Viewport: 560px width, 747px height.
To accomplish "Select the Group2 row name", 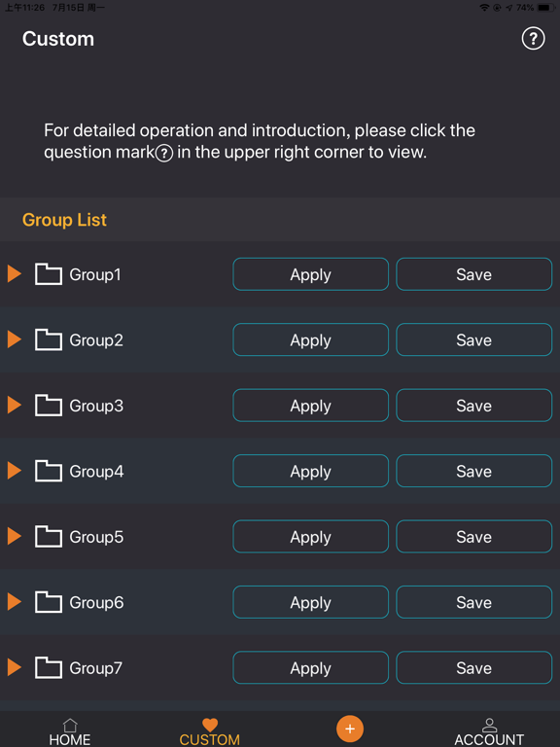I will pyautogui.click(x=96, y=340).
